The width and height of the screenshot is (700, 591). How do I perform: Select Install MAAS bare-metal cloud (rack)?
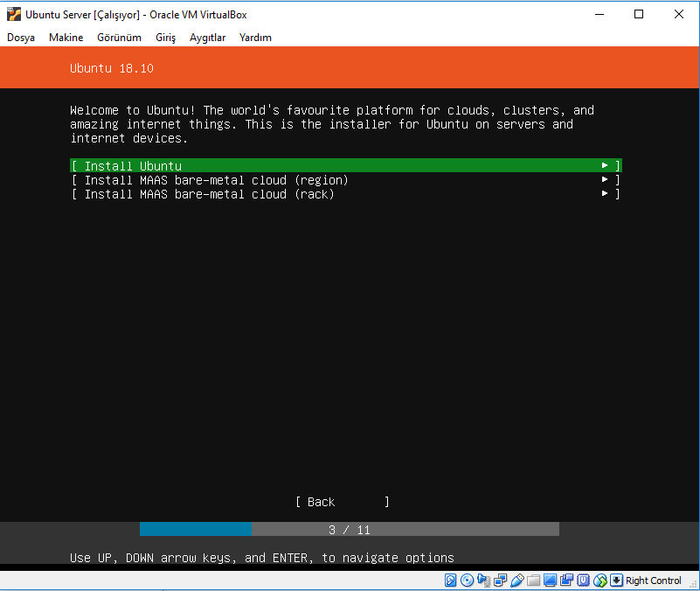(346, 194)
